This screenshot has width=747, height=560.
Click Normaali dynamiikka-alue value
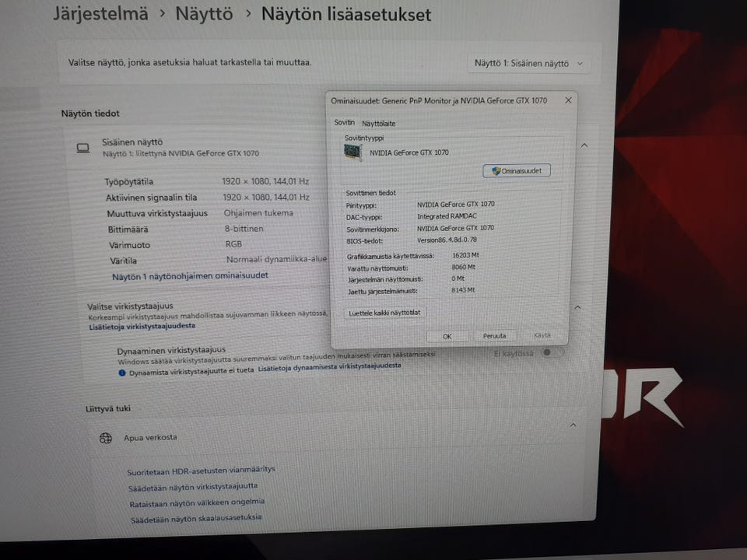point(276,259)
